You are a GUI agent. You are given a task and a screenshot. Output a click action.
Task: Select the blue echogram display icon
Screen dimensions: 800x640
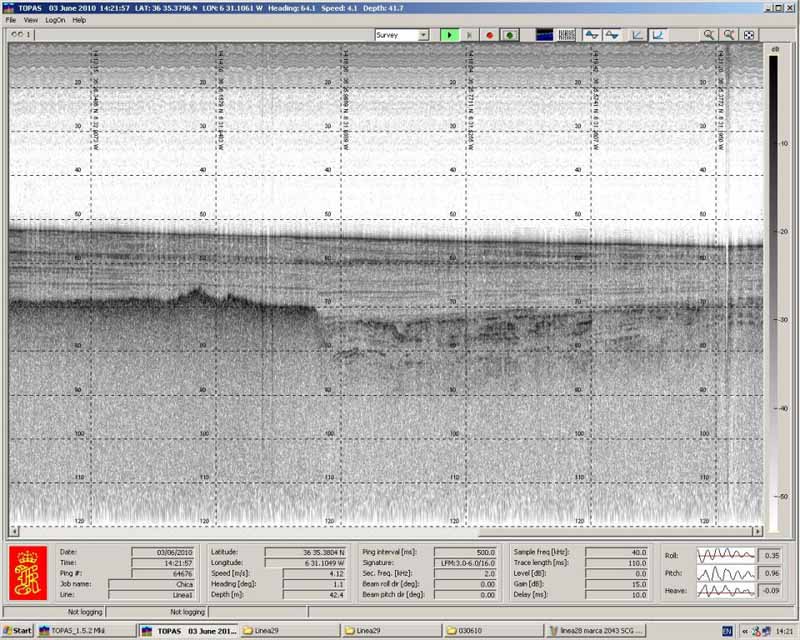545,35
